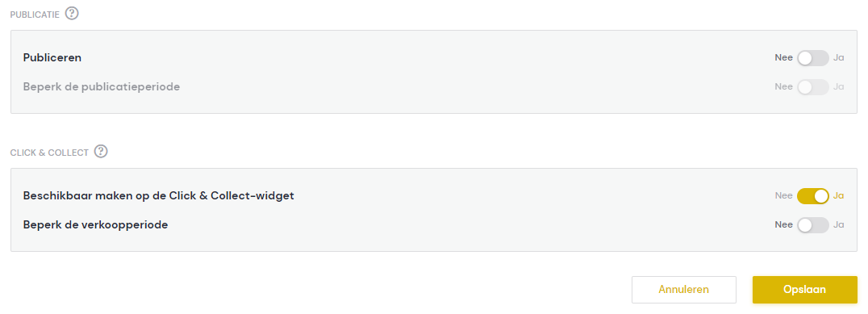
Task: Choose 'Nee' on the Click & Collect-widget row
Action: click(x=784, y=196)
